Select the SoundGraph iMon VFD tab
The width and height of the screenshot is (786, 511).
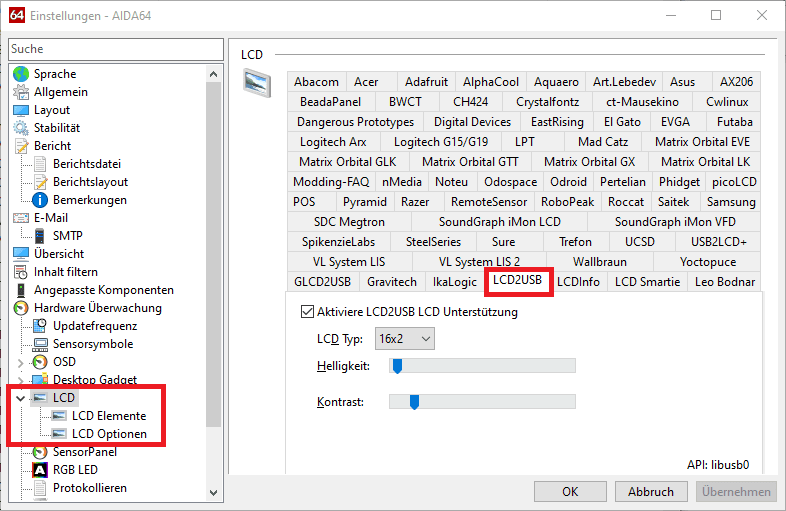(675, 222)
